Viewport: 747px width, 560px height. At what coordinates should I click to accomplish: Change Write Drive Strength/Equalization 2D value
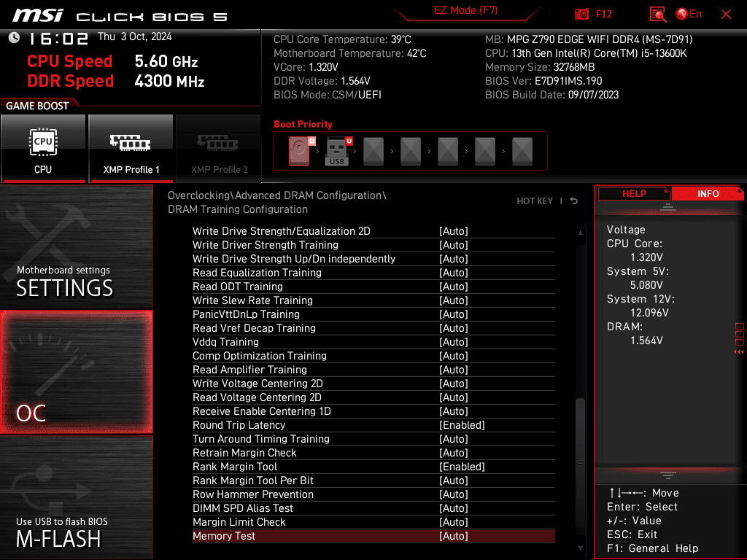(x=454, y=231)
